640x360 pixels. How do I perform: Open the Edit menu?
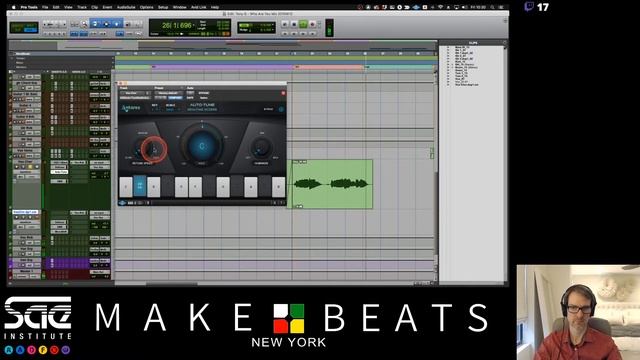[56, 7]
